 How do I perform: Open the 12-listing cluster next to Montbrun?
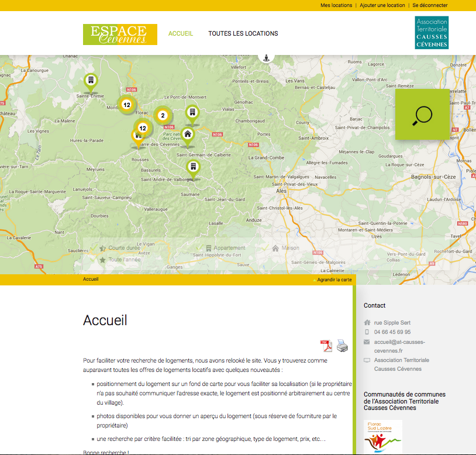126,105
